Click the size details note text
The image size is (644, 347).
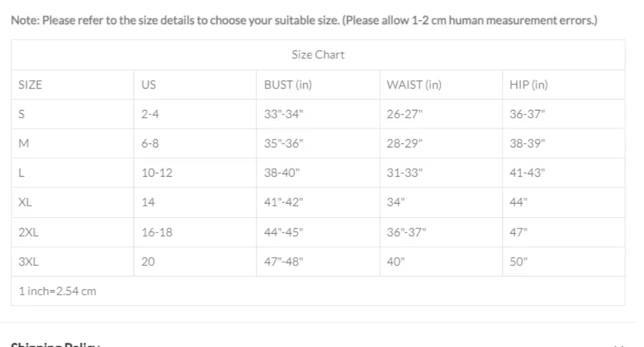pyautogui.click(x=304, y=21)
